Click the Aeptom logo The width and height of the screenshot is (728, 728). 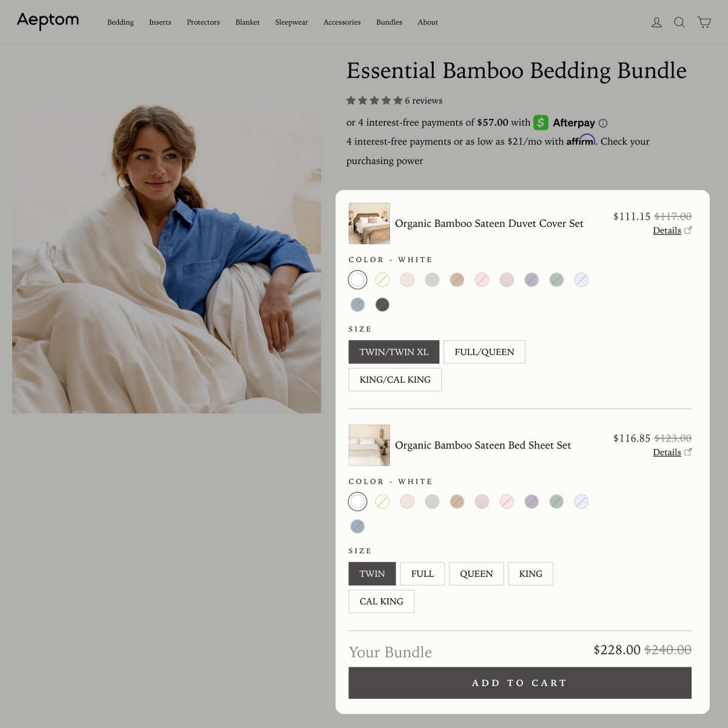pyautogui.click(x=48, y=21)
